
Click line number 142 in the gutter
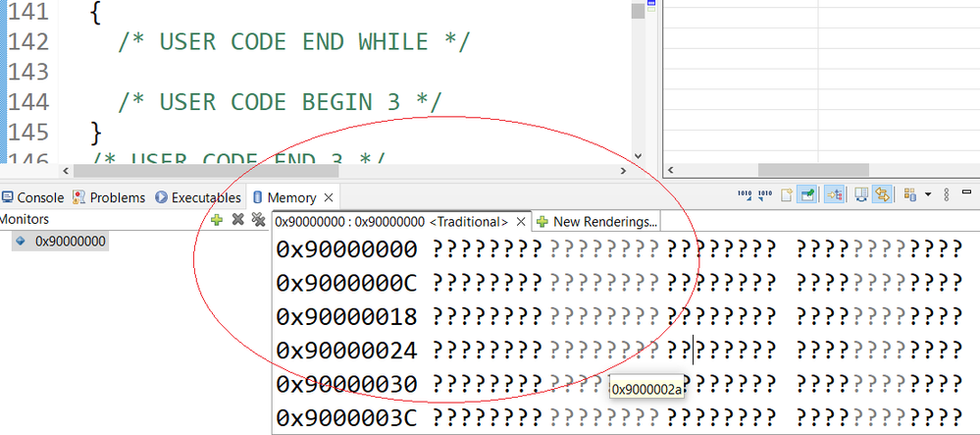pos(28,41)
